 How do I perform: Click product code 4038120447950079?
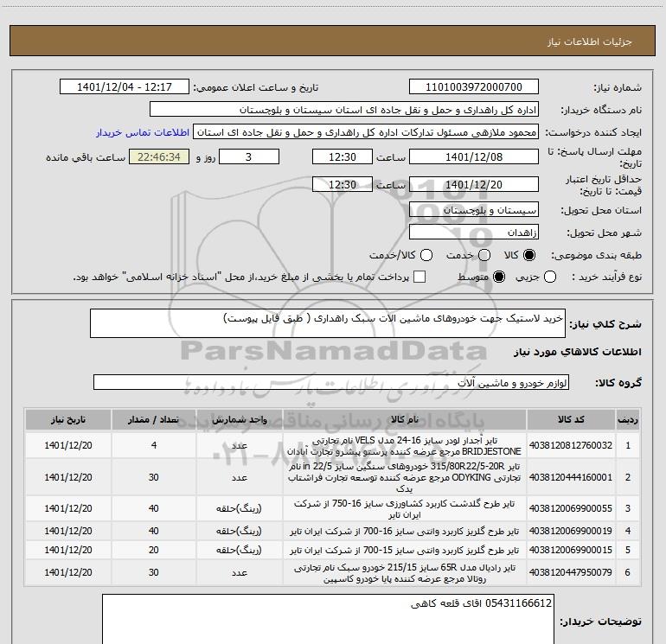tap(571, 572)
